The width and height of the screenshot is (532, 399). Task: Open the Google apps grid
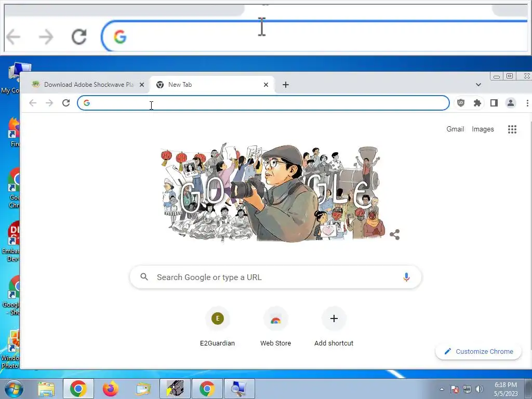pyautogui.click(x=512, y=129)
